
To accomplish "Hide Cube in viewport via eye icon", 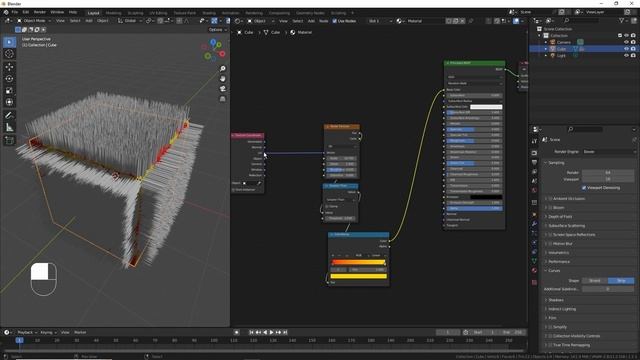I will click(x=627, y=49).
